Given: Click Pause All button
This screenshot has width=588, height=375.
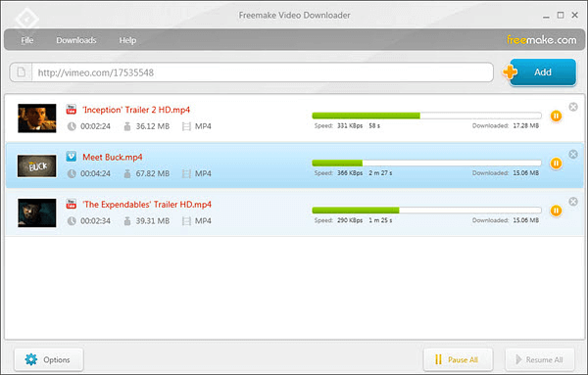Looking at the screenshot, I should coord(458,359).
